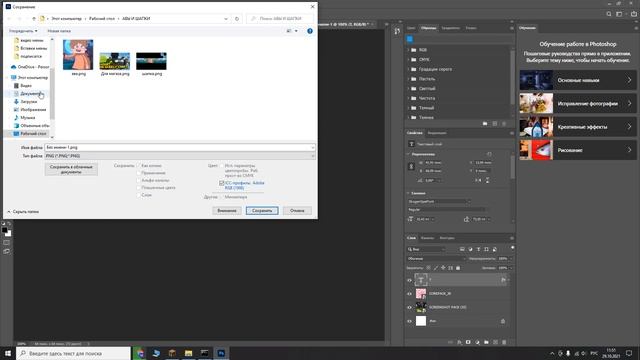Flip horizontally icon in Properties panel
Image resolution: width=640 pixels, height=360 pixels.
pos(478,180)
